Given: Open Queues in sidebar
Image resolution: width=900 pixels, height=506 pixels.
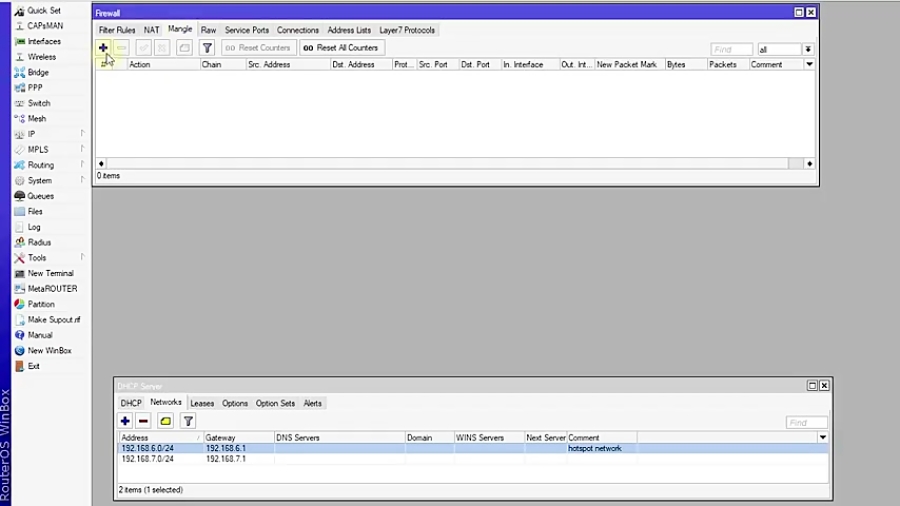Looking at the screenshot, I should 40,196.
